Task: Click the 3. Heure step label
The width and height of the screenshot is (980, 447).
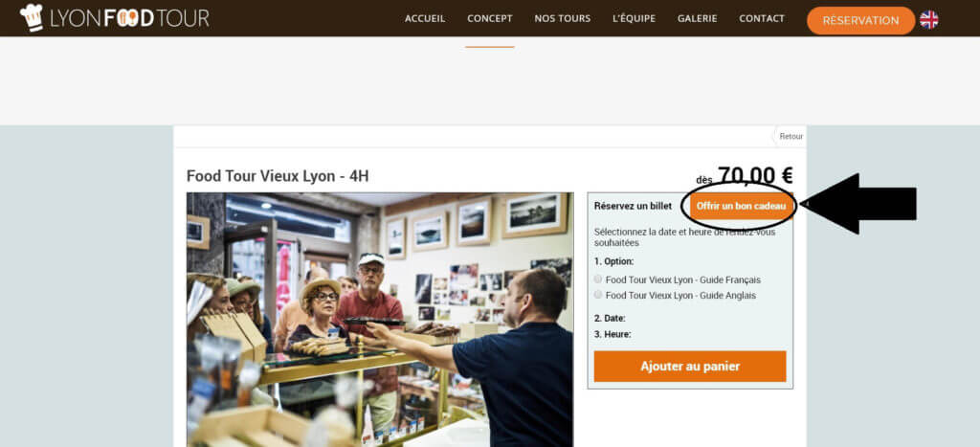Action: (612, 334)
